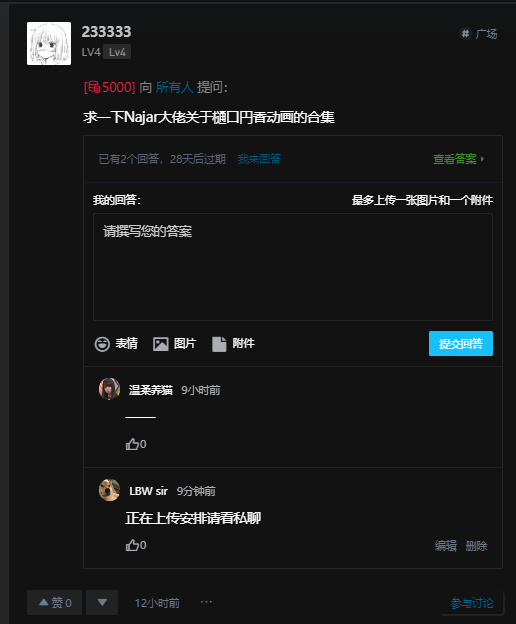
Task: Open the 广场 hashtag topic tag
Action: click(478, 34)
